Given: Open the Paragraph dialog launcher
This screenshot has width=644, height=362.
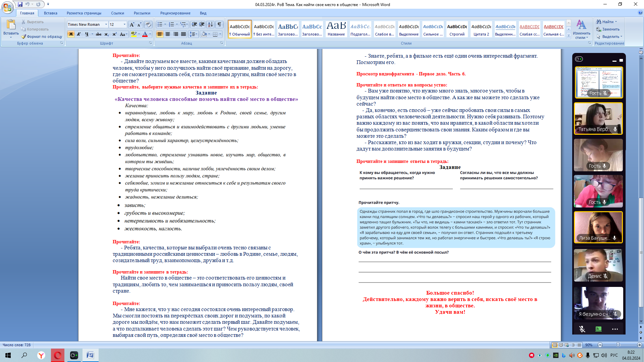Looking at the screenshot, I should (221, 43).
